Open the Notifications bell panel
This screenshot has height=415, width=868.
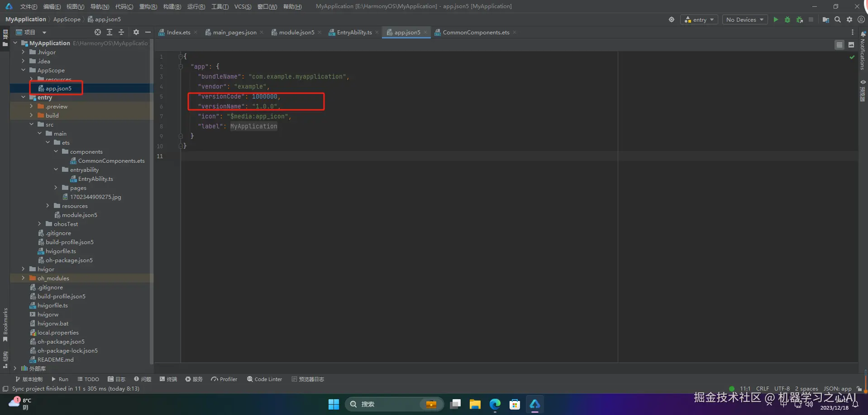click(863, 51)
